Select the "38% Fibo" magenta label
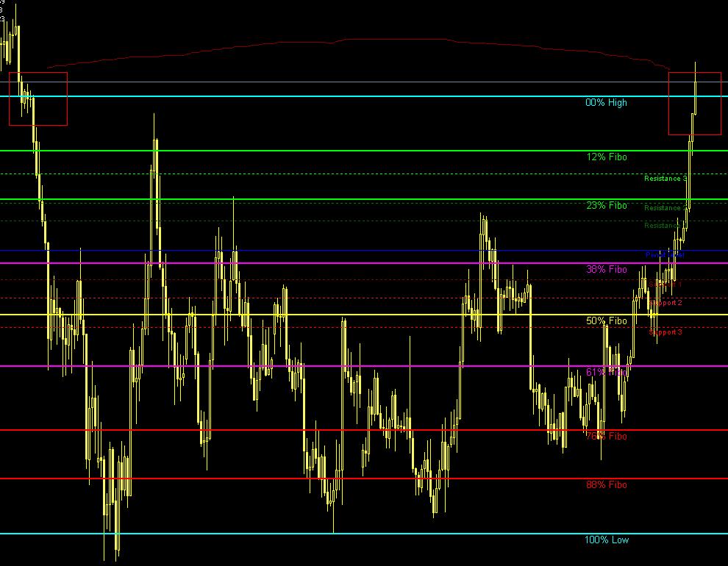728x566 pixels. [x=606, y=270]
